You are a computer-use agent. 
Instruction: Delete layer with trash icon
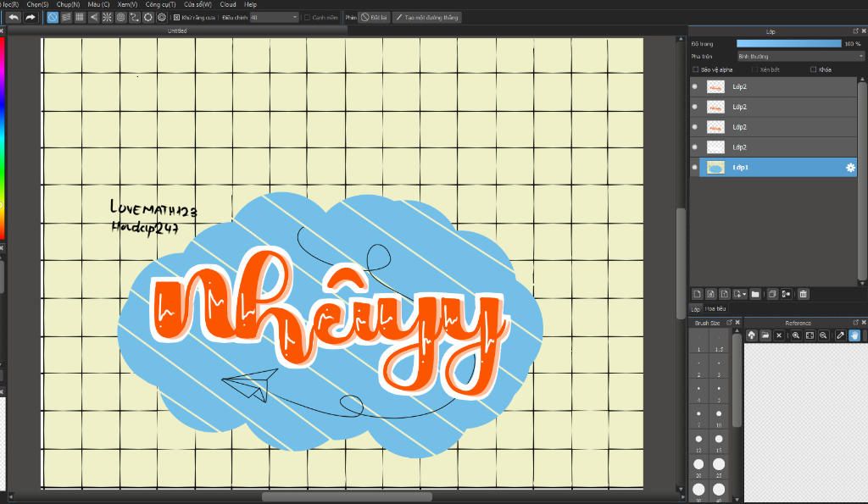pos(804,294)
